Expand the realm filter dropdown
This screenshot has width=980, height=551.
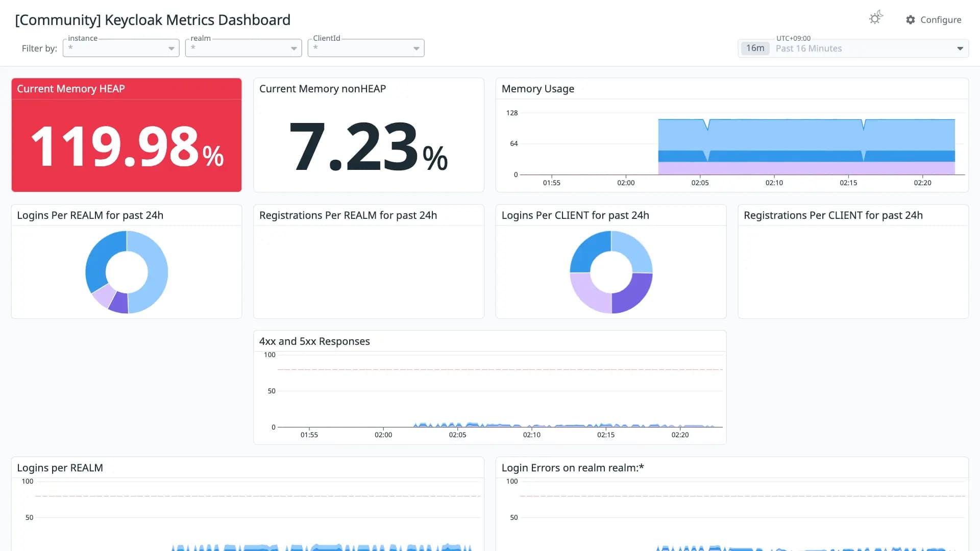point(243,48)
